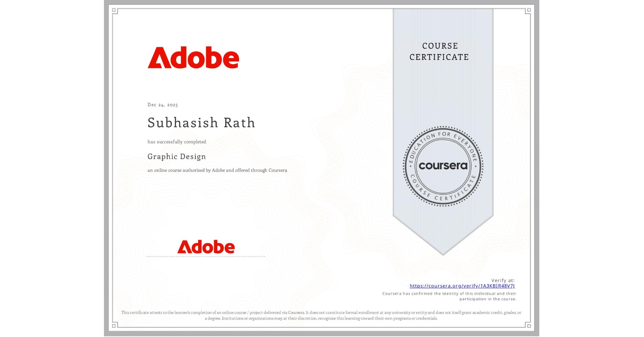Click the signature underline below Adobe logo

click(x=206, y=256)
